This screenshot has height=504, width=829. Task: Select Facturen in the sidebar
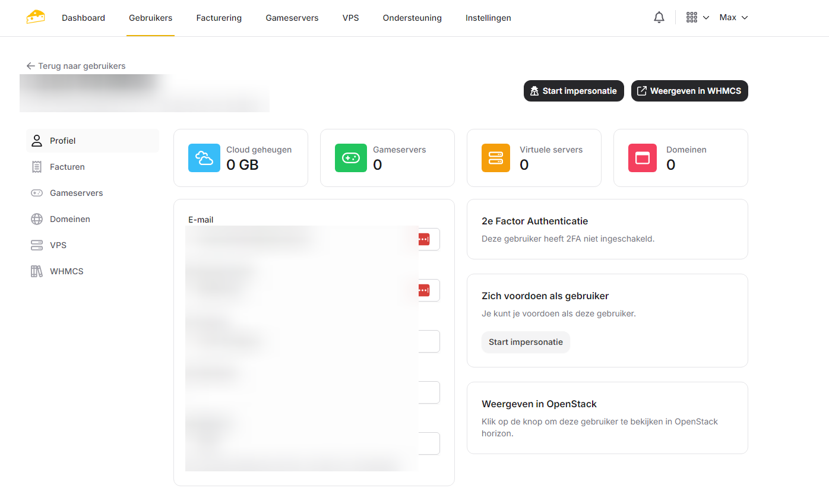[67, 167]
